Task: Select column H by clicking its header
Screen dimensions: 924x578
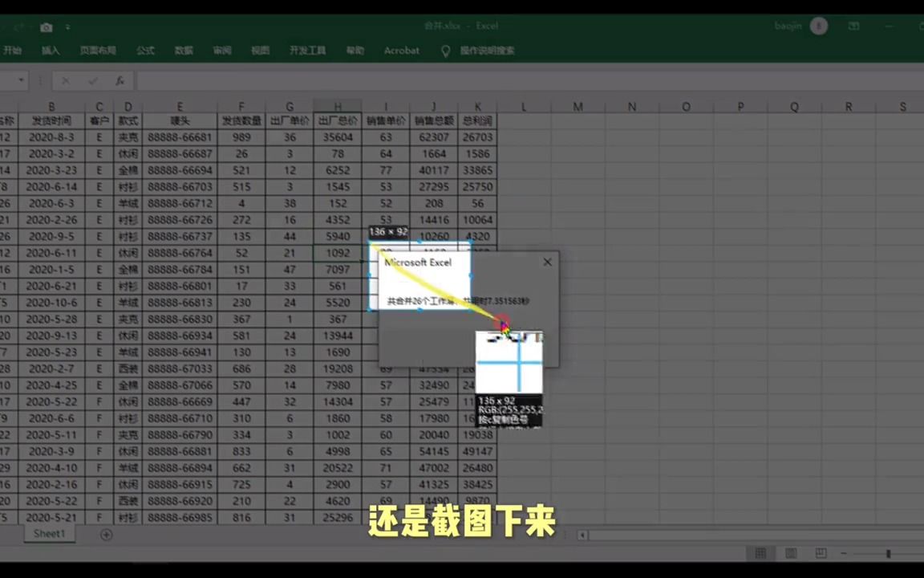Action: tap(337, 107)
